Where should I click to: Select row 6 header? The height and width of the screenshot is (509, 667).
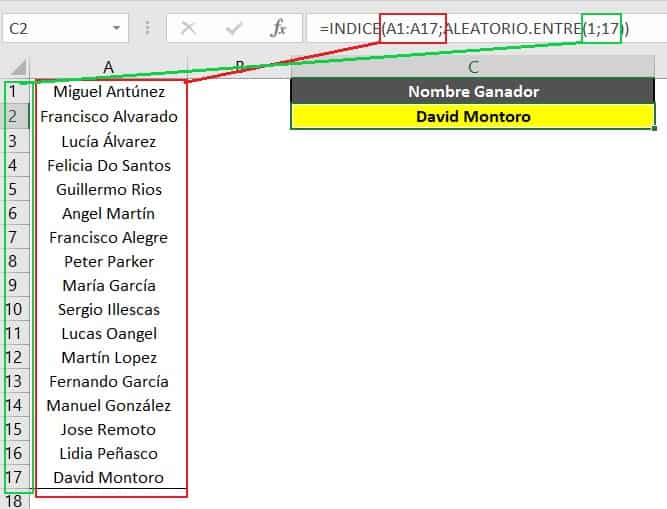[x=15, y=213]
